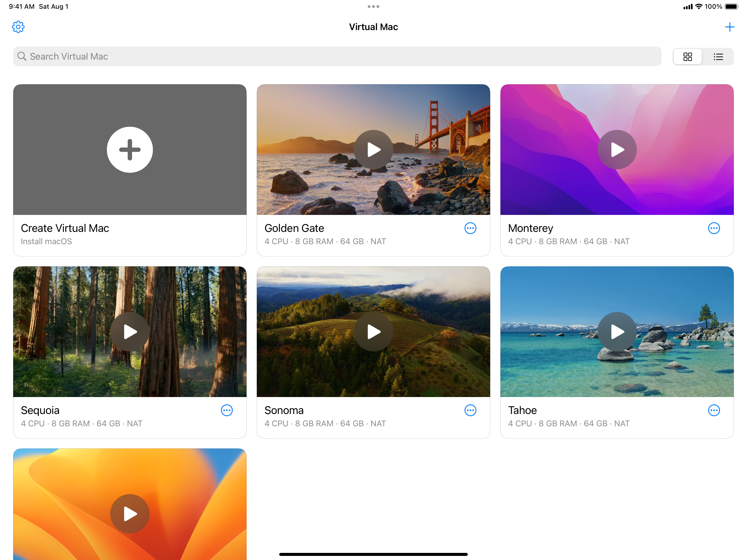This screenshot has width=747, height=560.
Task: Tap the battery indicator in status bar
Action: 731,6
